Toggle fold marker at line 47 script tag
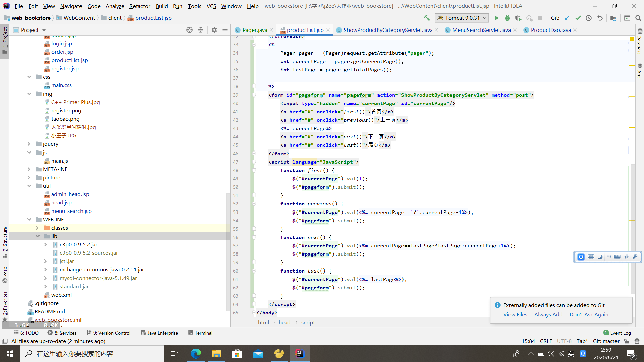This screenshot has width=644, height=362. pos(254,162)
